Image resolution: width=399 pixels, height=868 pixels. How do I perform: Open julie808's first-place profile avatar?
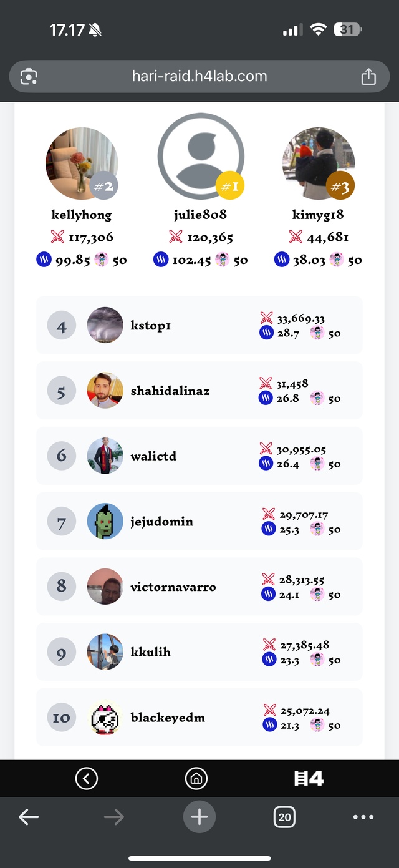pos(200,156)
